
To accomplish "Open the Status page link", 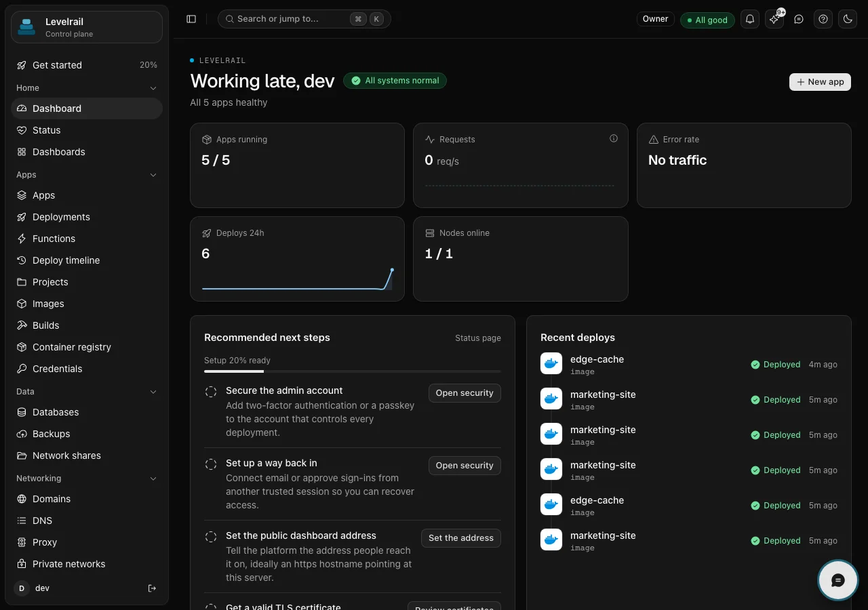I will click(478, 338).
